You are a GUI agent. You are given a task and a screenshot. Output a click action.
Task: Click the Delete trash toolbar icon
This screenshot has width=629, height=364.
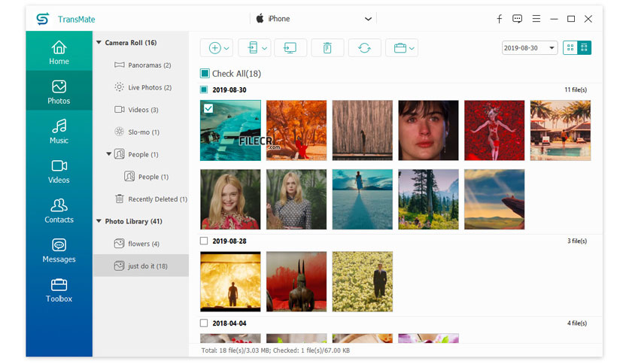tap(327, 47)
